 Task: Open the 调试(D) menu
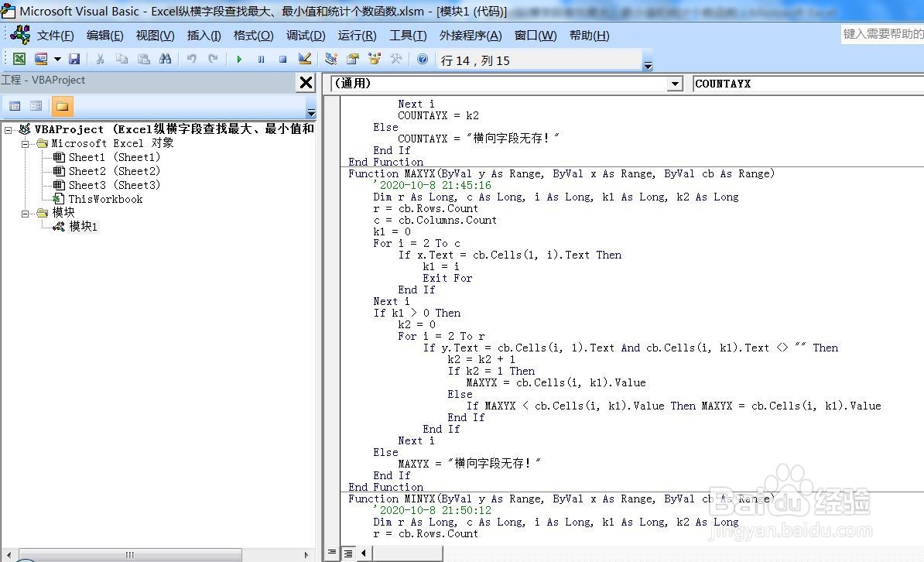pos(305,36)
